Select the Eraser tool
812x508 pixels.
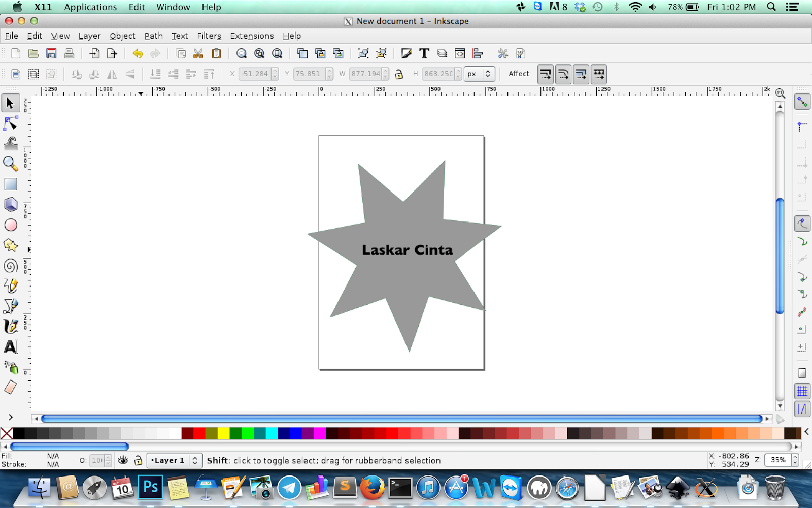10,387
